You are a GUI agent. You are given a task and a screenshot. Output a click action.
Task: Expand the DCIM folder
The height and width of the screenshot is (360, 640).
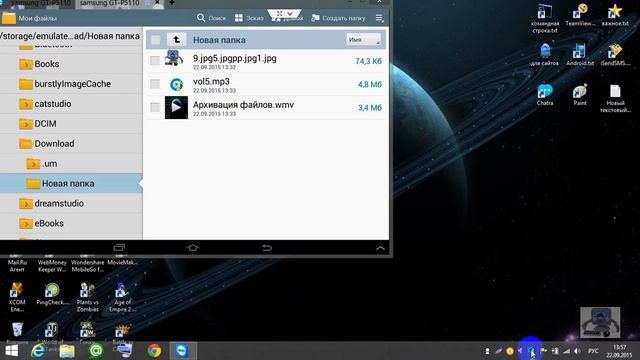(x=25, y=124)
